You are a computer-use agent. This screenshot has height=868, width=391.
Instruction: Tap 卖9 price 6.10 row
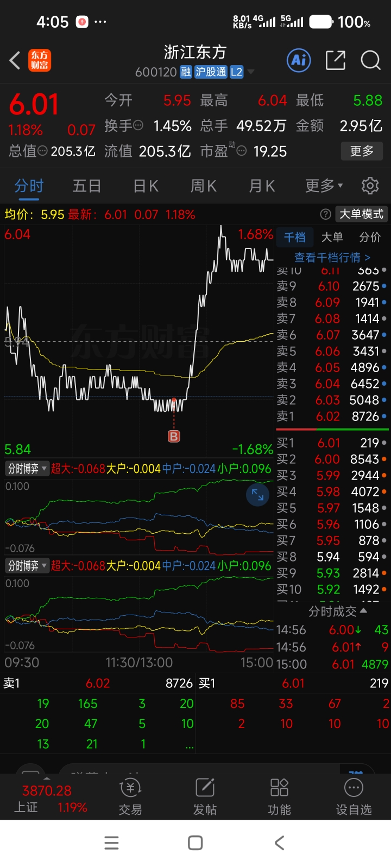coord(332,286)
